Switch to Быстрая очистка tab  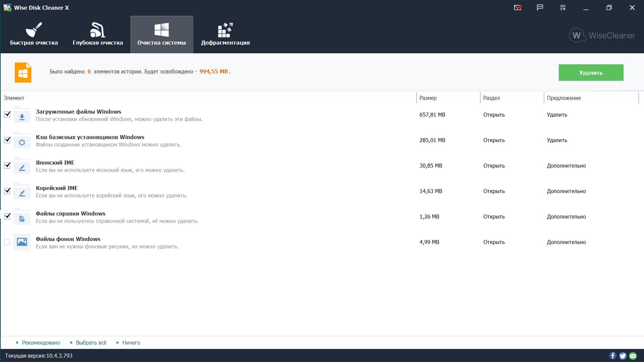(34, 35)
